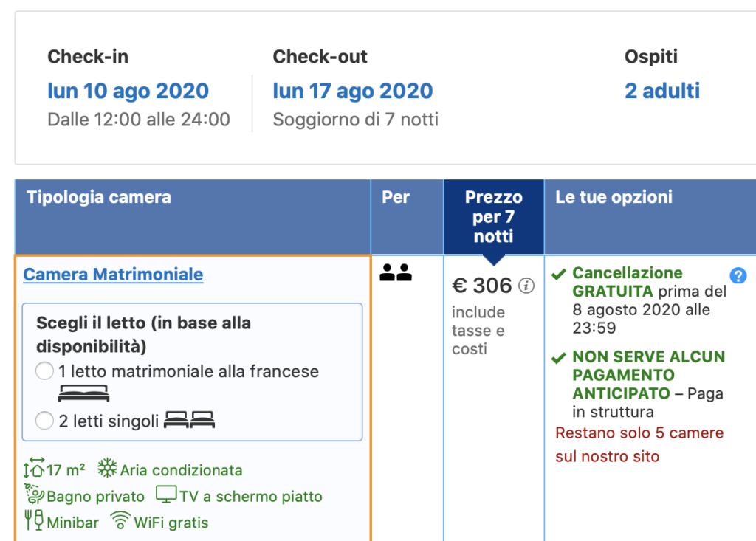Click the flat-screen TV icon

[x=165, y=496]
